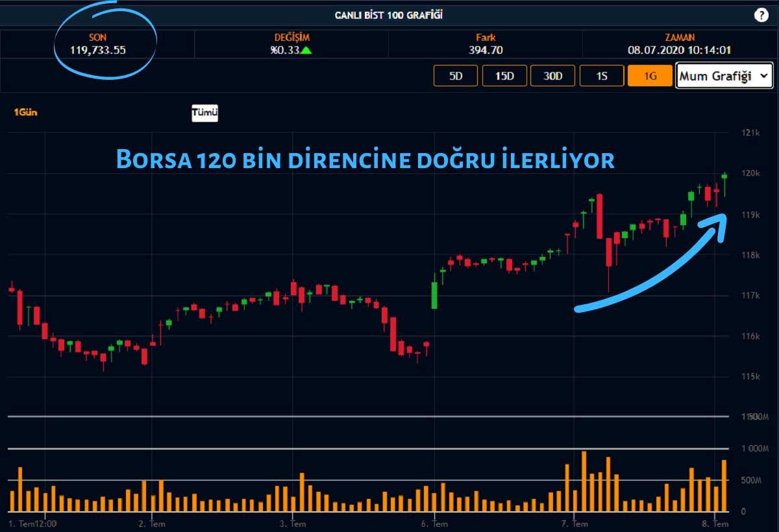Click the Fark column header label

[x=486, y=38]
